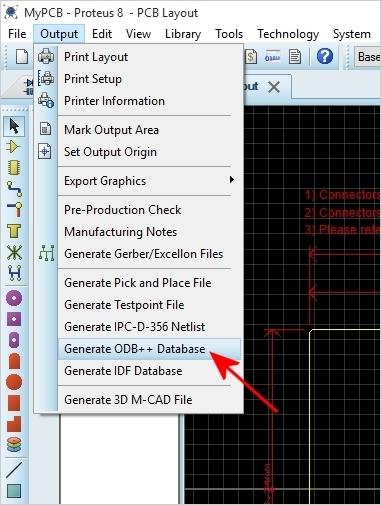381x505 pixels.
Task: Open the Help question mark icon
Action: coord(324,56)
